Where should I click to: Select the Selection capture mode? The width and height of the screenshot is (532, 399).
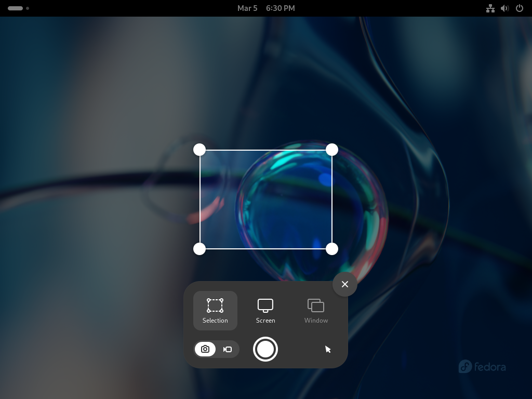pos(215,311)
